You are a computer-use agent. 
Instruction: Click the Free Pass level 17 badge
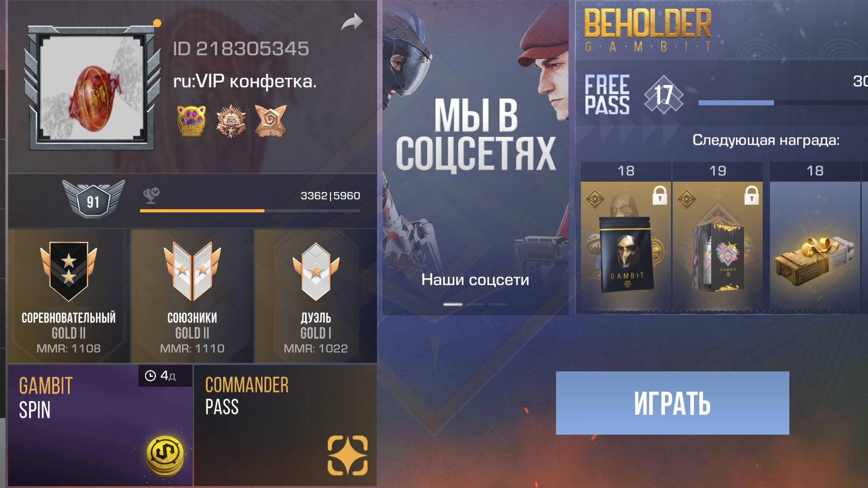[663, 94]
